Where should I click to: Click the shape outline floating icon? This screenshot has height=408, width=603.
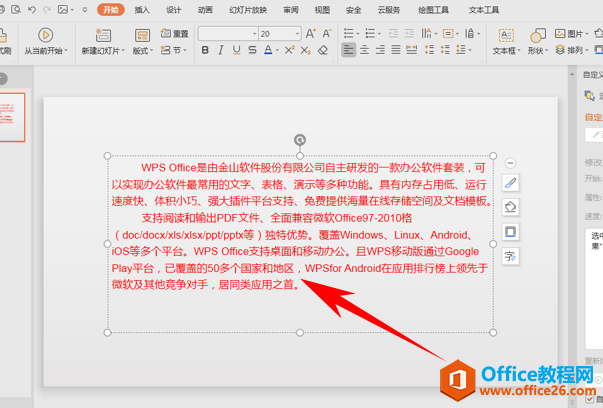(x=510, y=232)
